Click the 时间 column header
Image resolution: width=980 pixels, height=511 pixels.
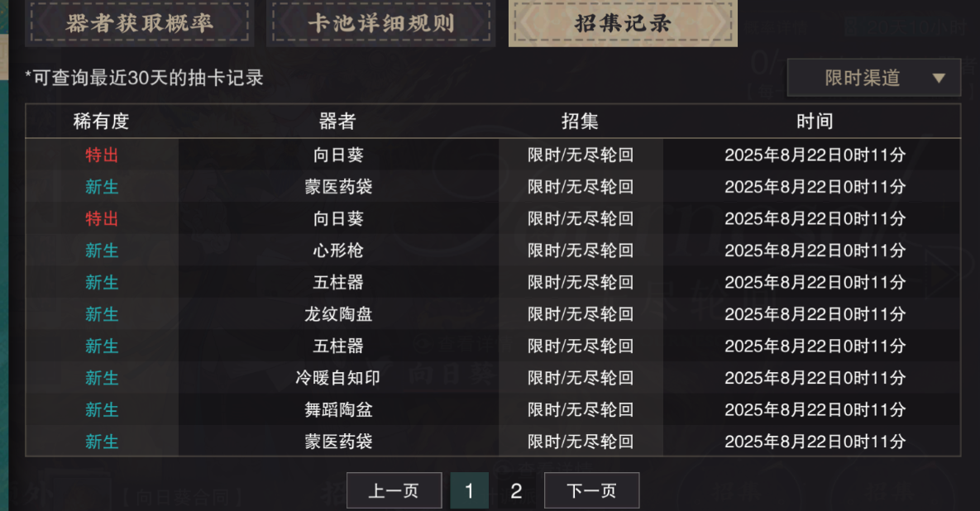[815, 122]
